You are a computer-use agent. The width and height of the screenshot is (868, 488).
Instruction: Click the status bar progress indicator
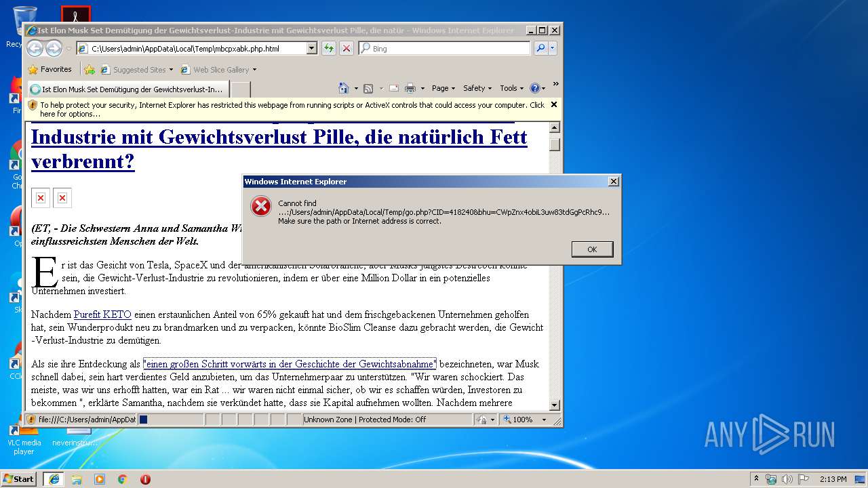[171, 420]
